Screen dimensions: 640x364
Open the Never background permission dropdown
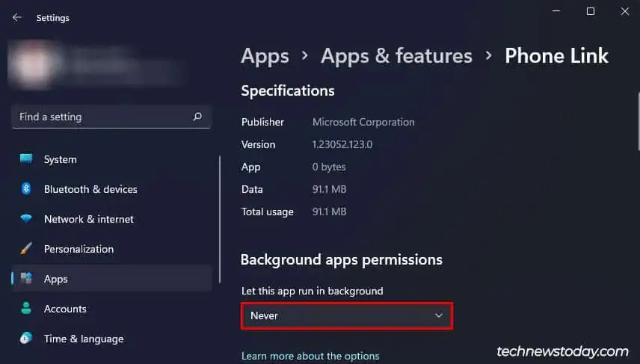[x=346, y=315]
